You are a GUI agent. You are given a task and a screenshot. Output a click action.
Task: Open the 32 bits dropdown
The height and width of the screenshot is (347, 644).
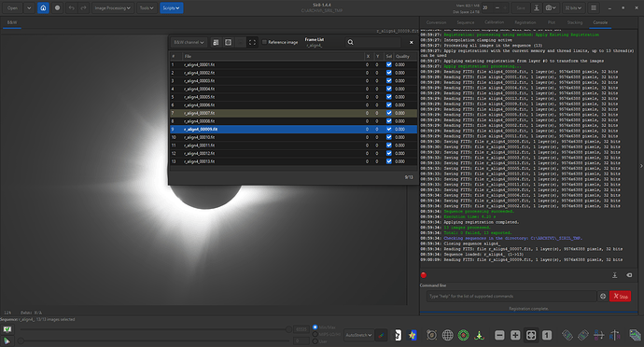573,7
